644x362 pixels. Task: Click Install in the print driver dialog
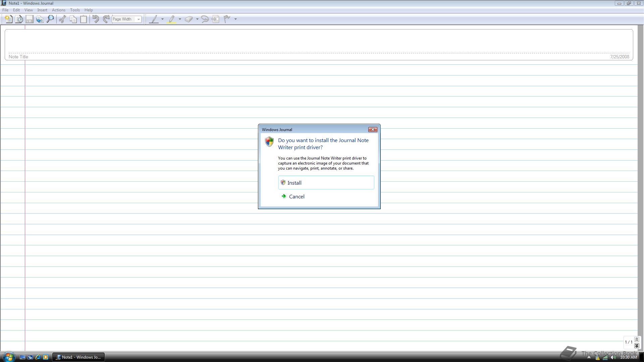click(x=326, y=183)
